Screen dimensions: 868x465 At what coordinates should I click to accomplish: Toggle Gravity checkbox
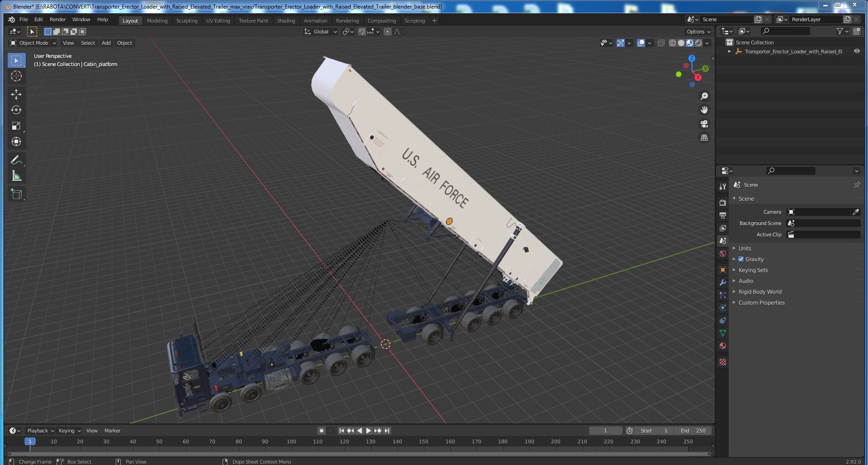(741, 259)
